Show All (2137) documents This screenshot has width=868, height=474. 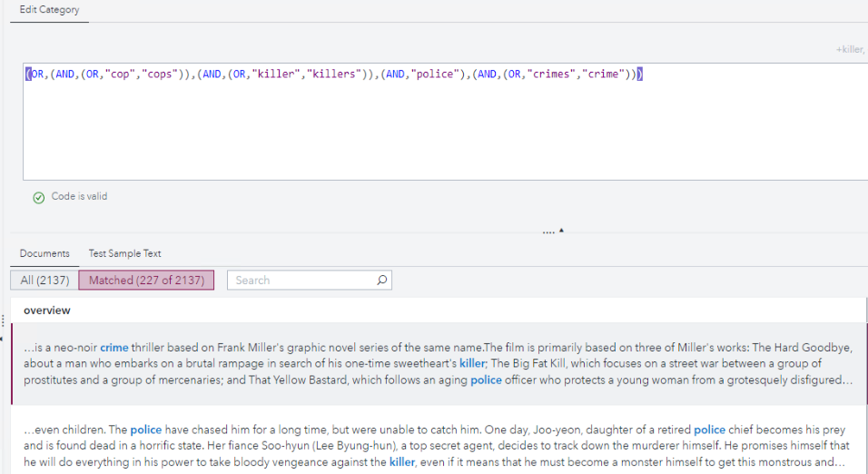click(44, 281)
